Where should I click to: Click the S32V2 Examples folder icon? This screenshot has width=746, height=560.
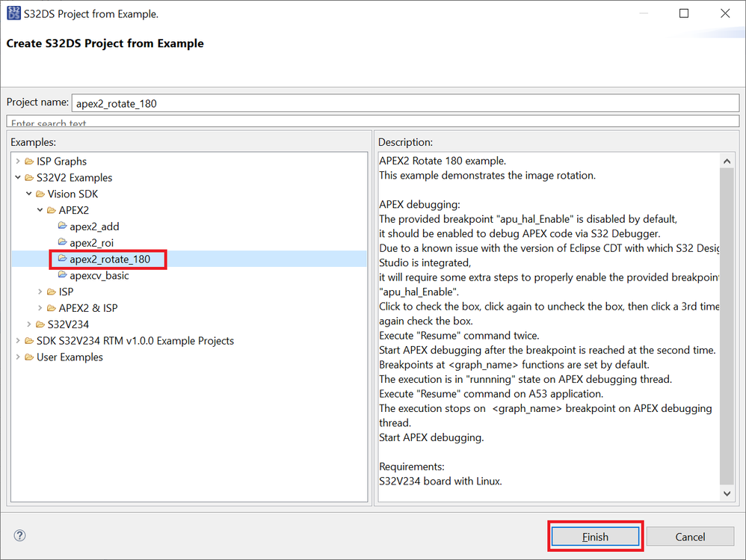29,177
